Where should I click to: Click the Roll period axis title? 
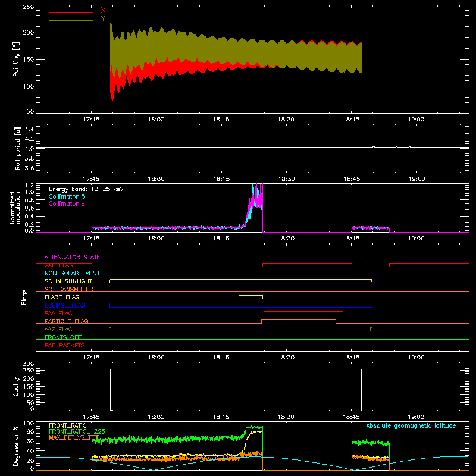18,148
